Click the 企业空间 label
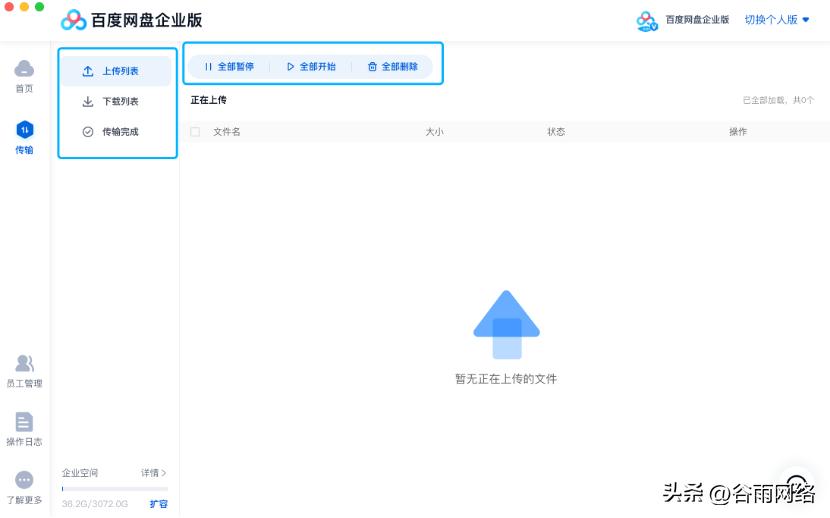 pyautogui.click(x=79, y=472)
